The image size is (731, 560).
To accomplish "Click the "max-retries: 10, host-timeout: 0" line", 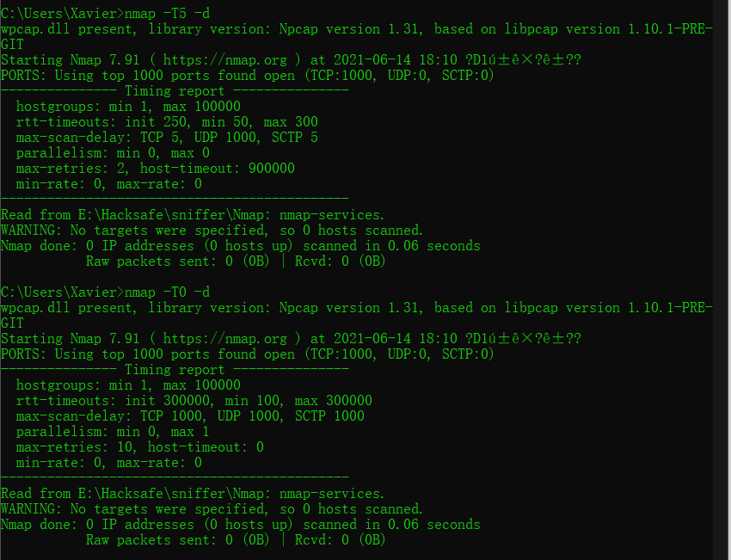I will [x=139, y=447].
